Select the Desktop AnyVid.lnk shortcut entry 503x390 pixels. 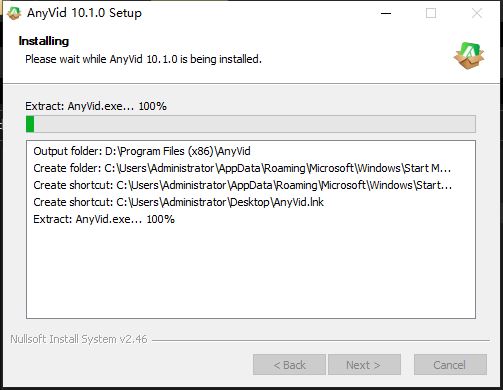[x=178, y=202]
